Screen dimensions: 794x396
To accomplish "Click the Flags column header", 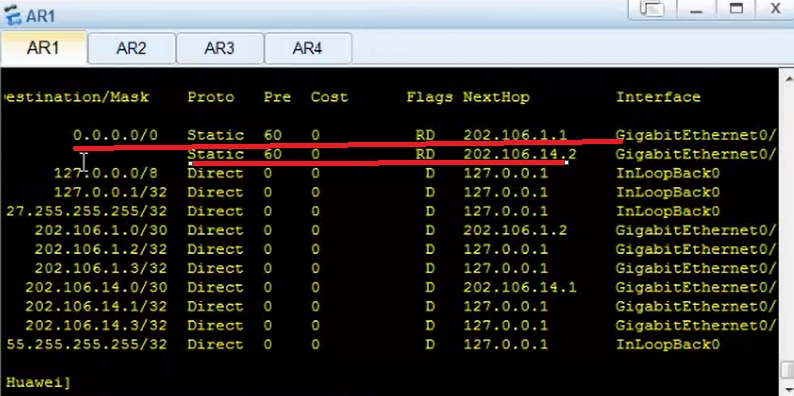I will click(x=429, y=97).
